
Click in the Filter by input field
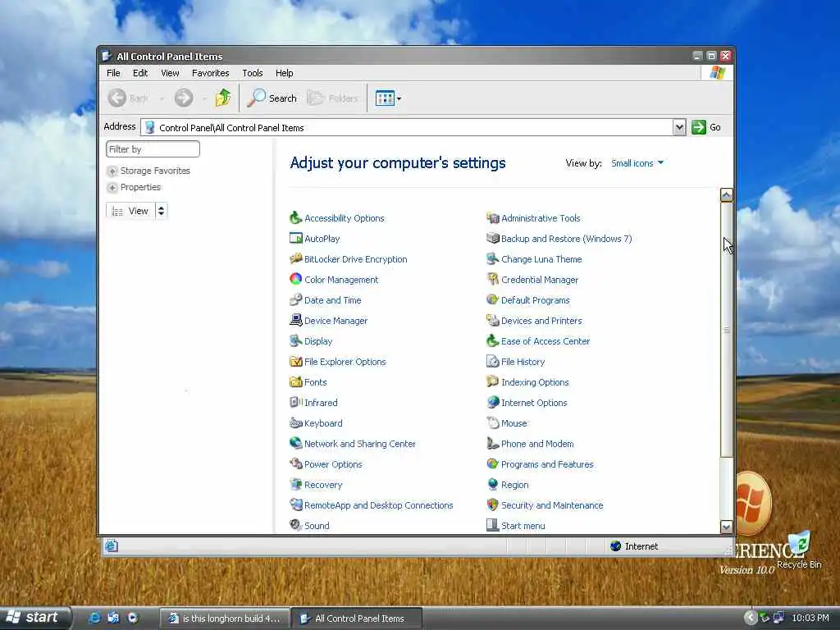153,149
